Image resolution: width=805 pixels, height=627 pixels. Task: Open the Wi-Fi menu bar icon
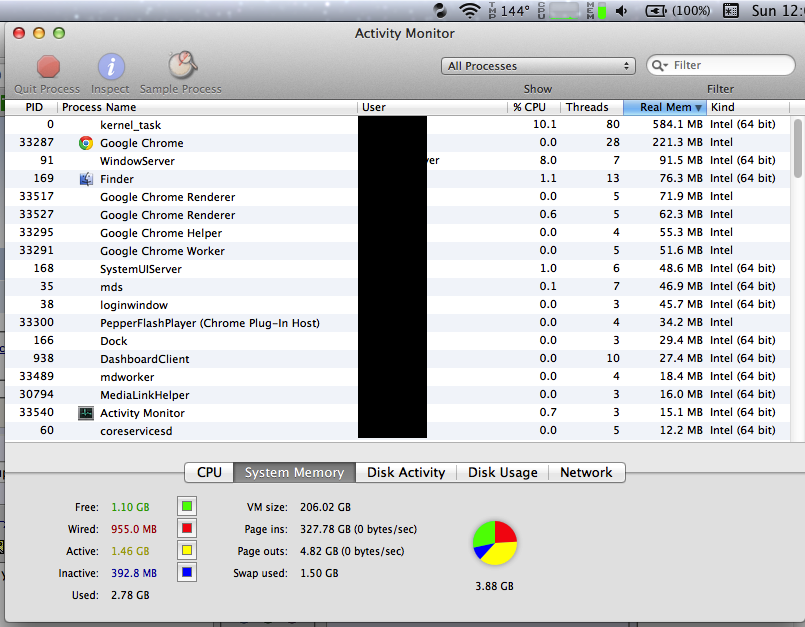click(x=469, y=10)
